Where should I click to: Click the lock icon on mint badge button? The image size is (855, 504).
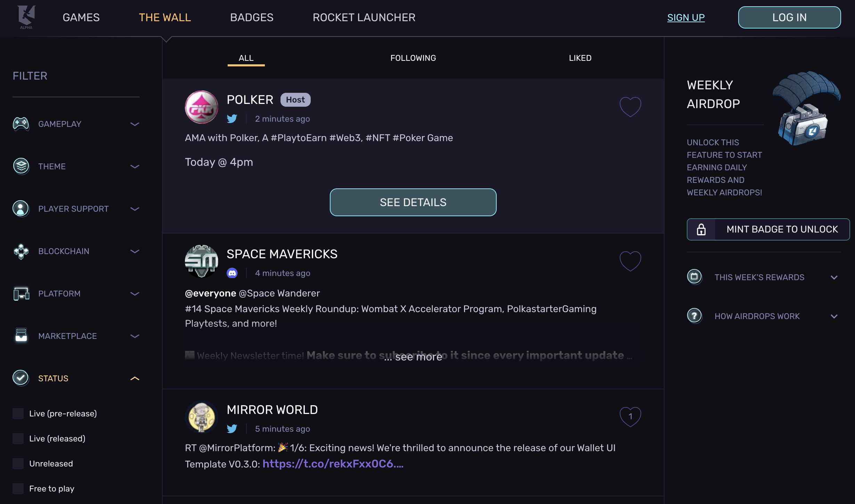(x=701, y=229)
